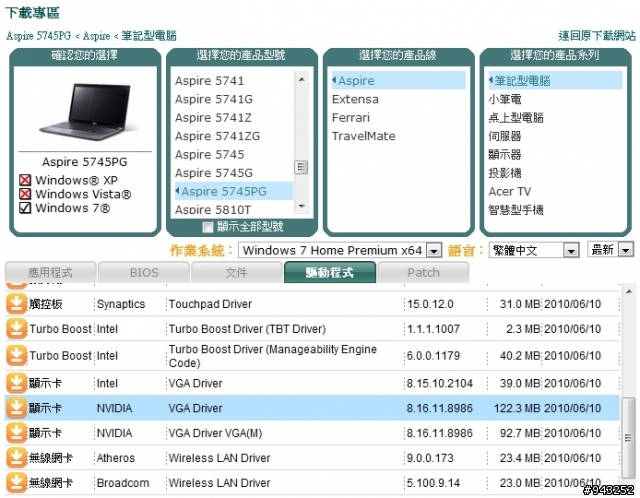Download NVIDIA VGA Driver 122.3 MB

tap(16, 408)
